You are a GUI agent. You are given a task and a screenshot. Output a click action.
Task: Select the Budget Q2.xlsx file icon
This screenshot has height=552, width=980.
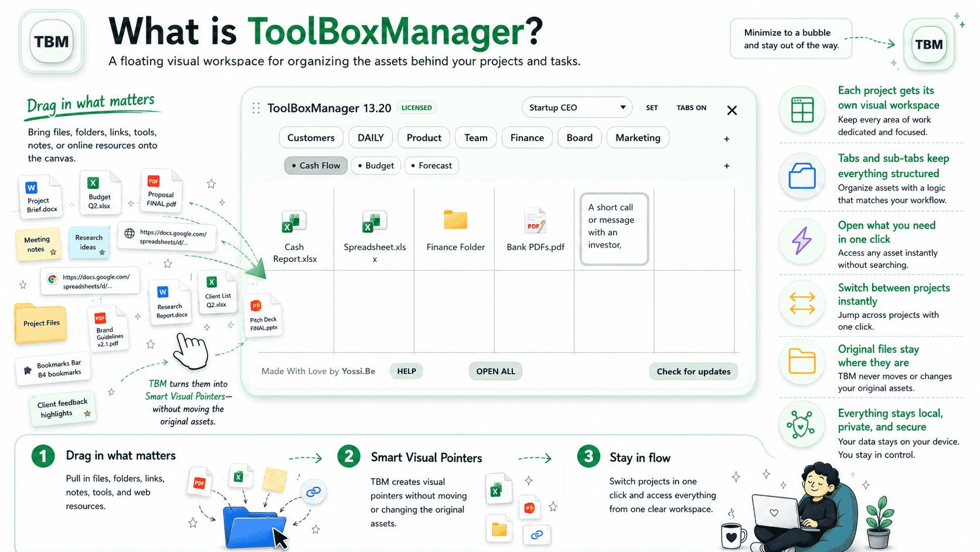pyautogui.click(x=100, y=193)
